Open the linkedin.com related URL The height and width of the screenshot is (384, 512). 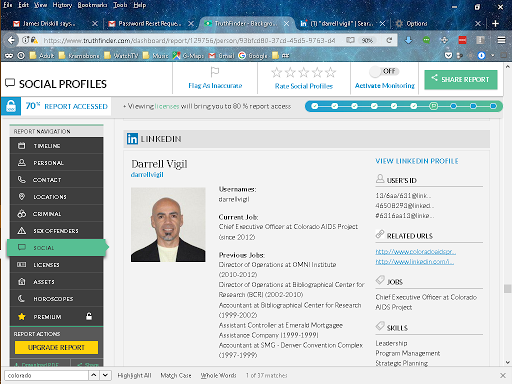415,262
